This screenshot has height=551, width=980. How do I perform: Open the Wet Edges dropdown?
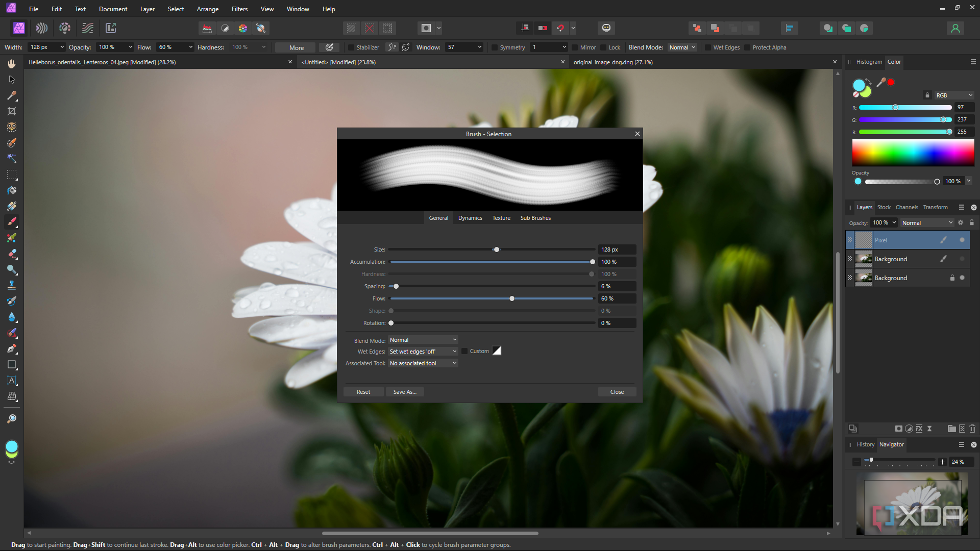coord(423,352)
